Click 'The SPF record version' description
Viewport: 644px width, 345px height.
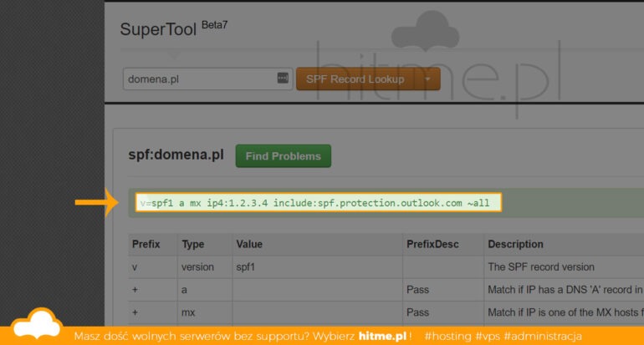coord(541,267)
